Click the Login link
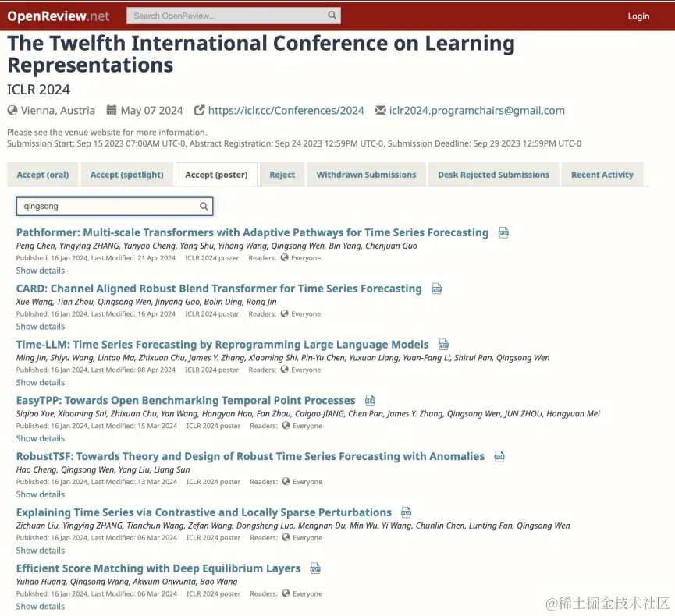 click(638, 16)
